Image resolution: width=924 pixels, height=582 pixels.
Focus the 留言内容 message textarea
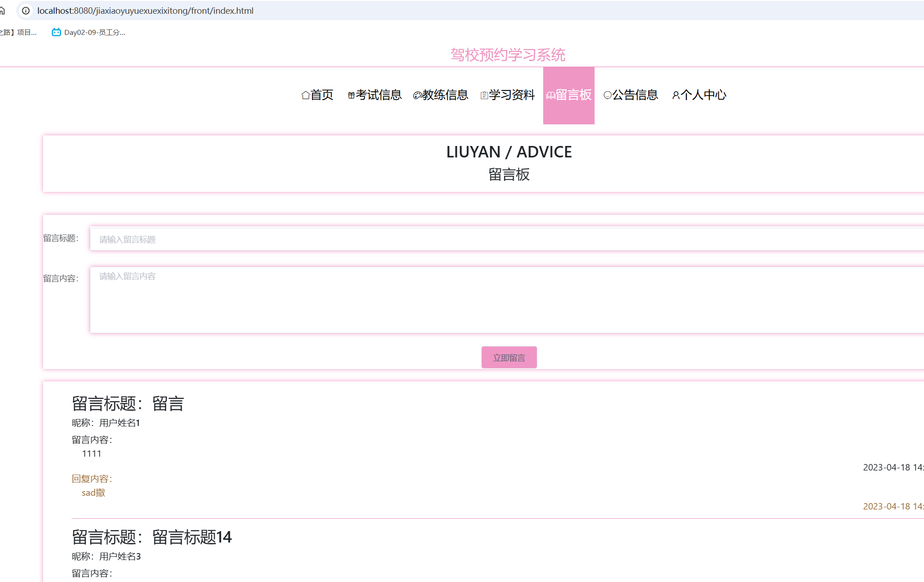[507, 300]
